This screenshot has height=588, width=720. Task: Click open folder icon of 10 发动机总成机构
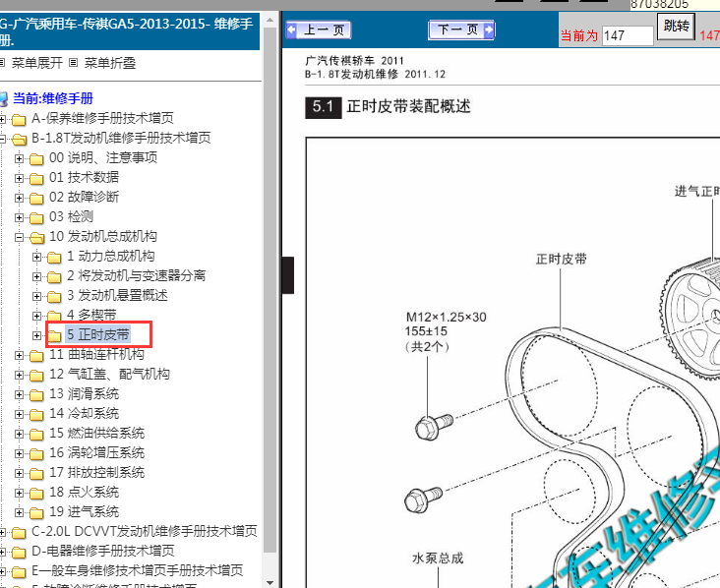click(x=36, y=238)
